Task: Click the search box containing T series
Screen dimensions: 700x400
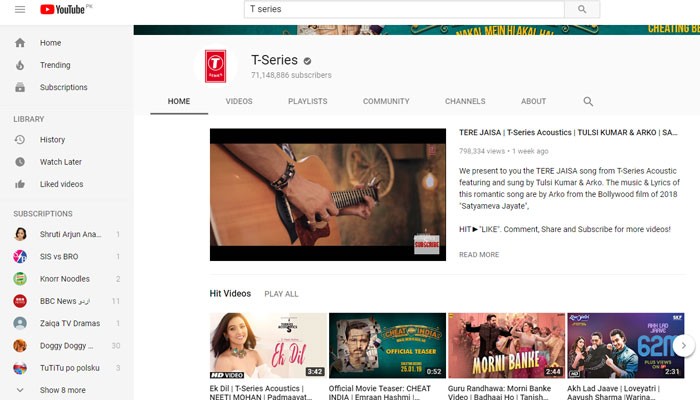Action: click(x=404, y=9)
